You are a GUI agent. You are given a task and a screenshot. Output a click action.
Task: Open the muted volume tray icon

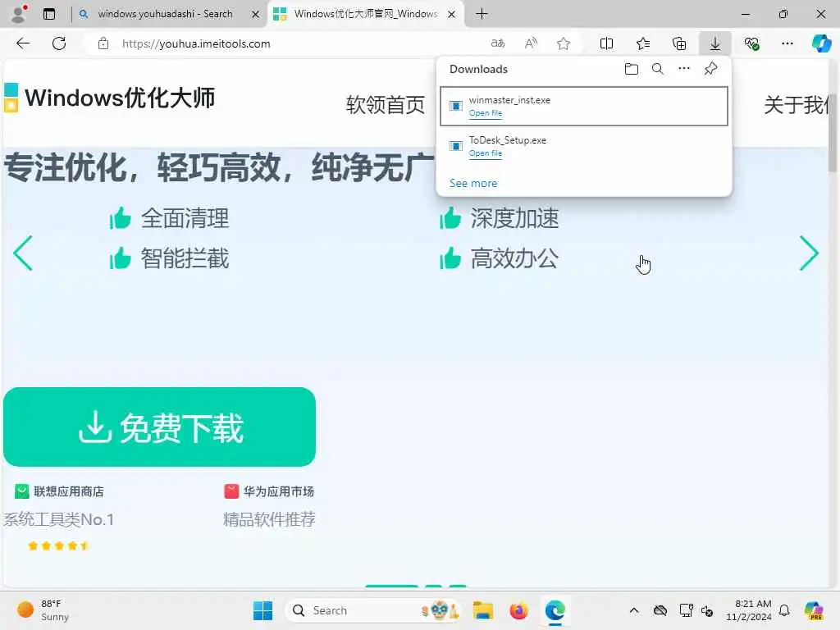pos(707,610)
